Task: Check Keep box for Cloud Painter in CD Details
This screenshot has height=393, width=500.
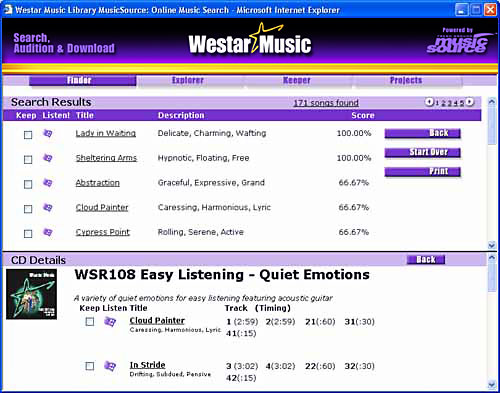Action: (x=90, y=322)
